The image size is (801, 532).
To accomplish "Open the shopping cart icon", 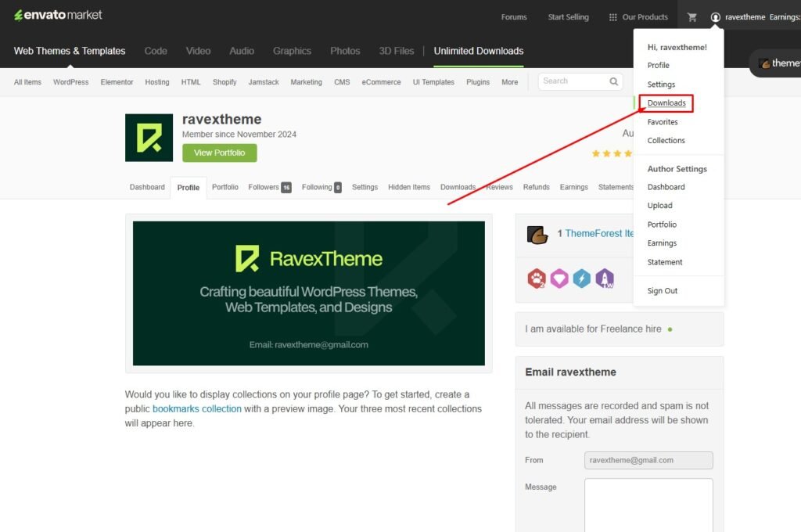I will coord(692,17).
